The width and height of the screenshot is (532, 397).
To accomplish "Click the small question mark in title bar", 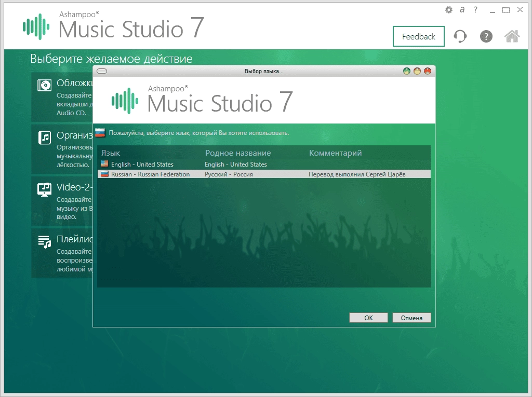I will [476, 10].
